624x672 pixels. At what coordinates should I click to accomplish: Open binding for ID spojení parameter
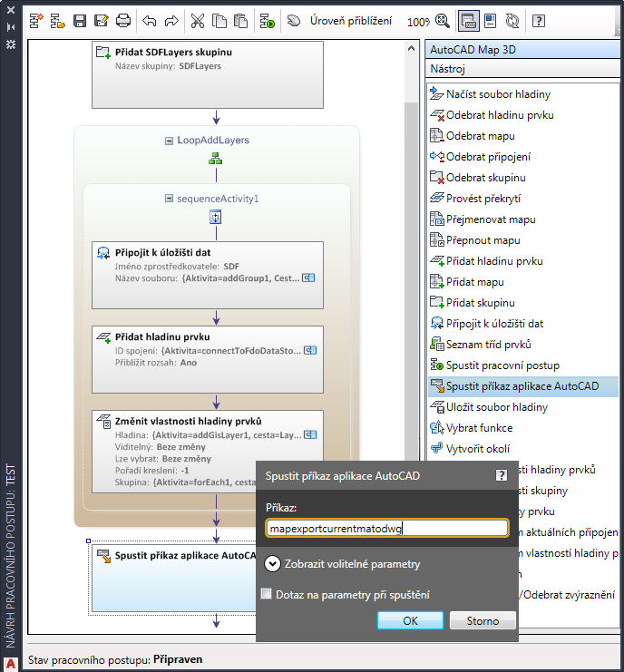point(310,351)
